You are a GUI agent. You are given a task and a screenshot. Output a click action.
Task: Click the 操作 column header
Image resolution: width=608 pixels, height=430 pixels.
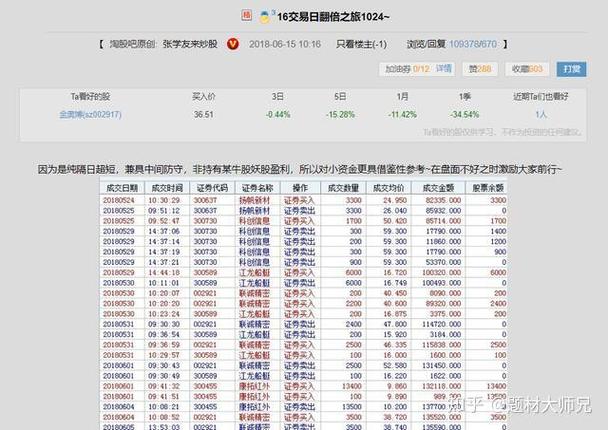(299, 188)
